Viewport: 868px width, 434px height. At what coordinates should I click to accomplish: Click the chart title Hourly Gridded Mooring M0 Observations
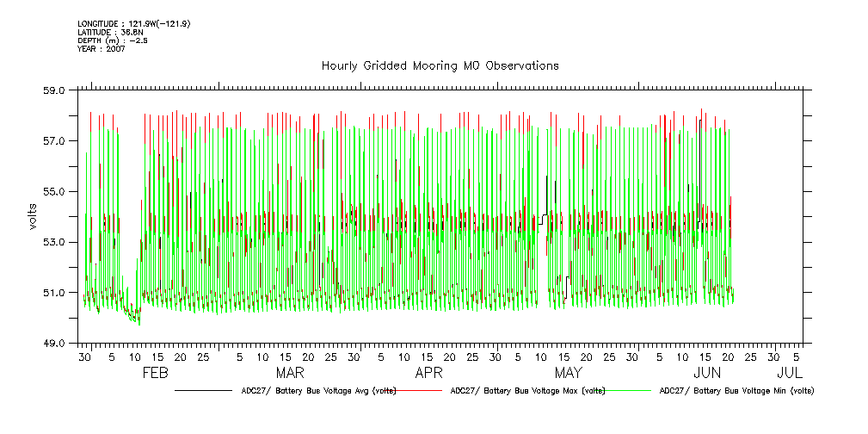click(x=440, y=65)
